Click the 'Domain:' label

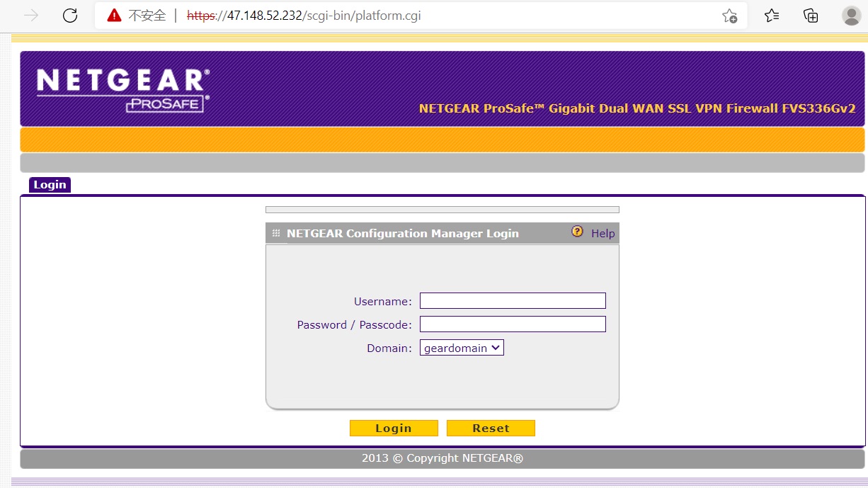point(389,348)
